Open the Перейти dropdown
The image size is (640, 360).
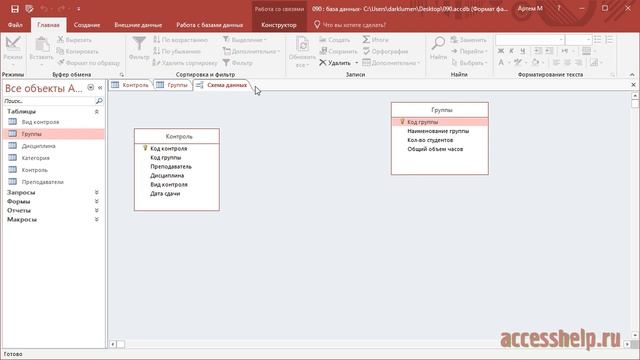[x=469, y=51]
